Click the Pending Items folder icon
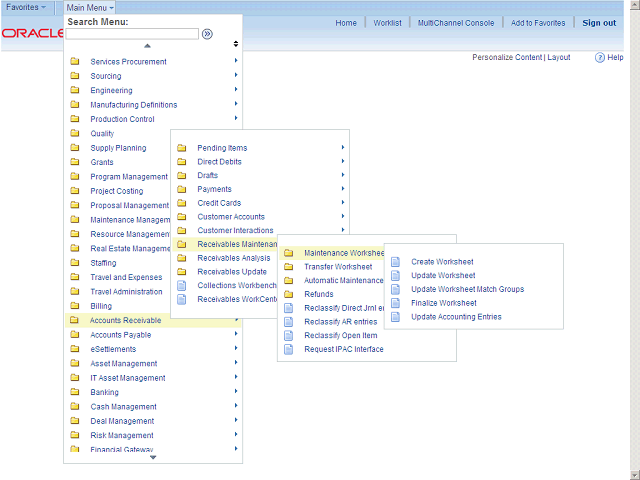This screenshot has width=640, height=480. pos(182,148)
